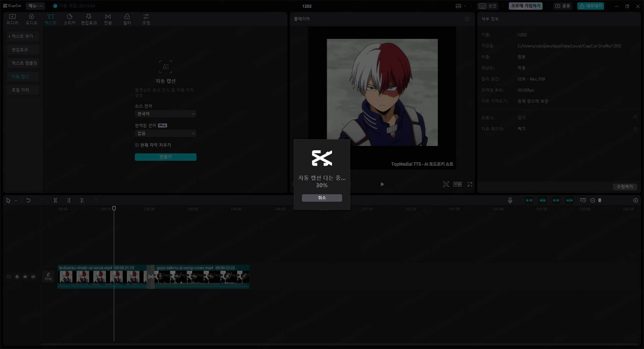This screenshot has height=349, width=644.
Task: Click the 자유 레이어 help info icon
Action: tap(635, 129)
